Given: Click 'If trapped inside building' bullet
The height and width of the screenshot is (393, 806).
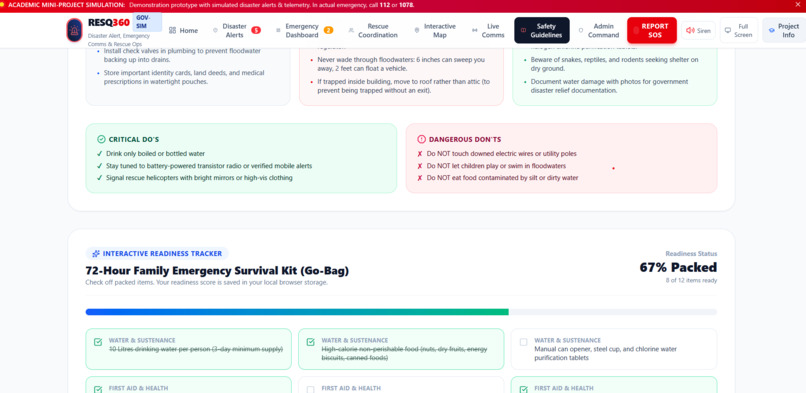Looking at the screenshot, I should click(x=404, y=86).
